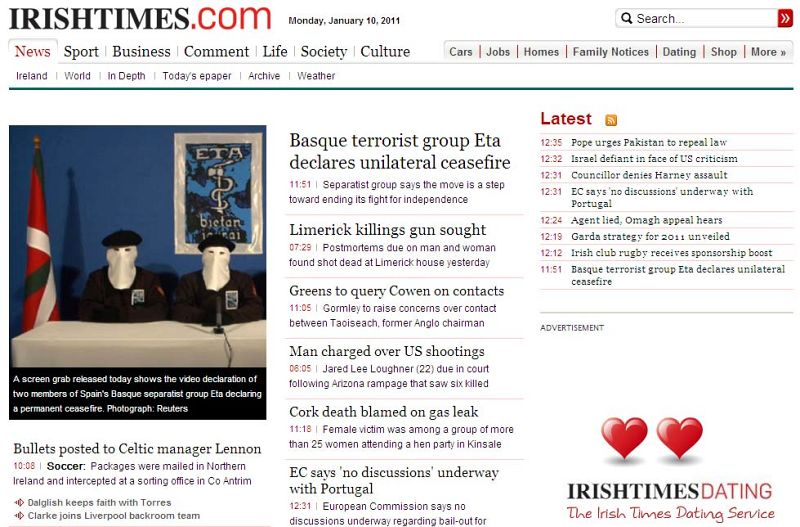Click the Irish Times Dating advertisement
Image resolution: width=800 pixels, height=527 pixels.
(x=669, y=469)
